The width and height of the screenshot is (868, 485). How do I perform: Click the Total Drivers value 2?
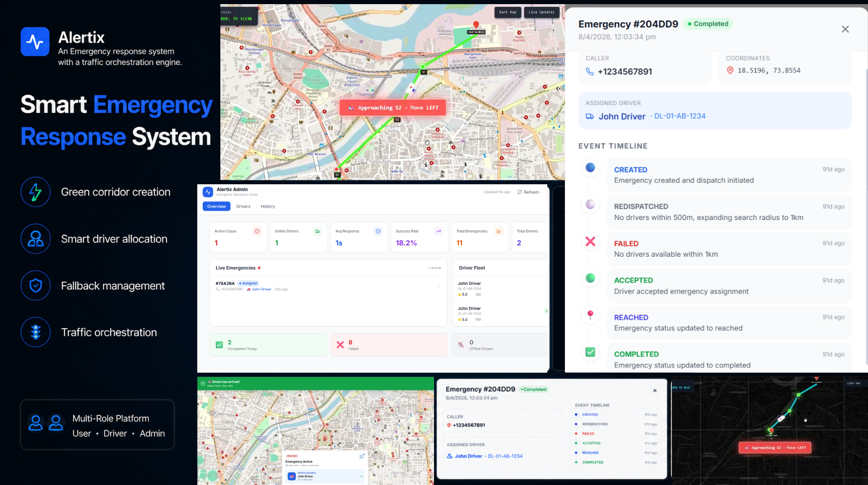[x=519, y=243]
